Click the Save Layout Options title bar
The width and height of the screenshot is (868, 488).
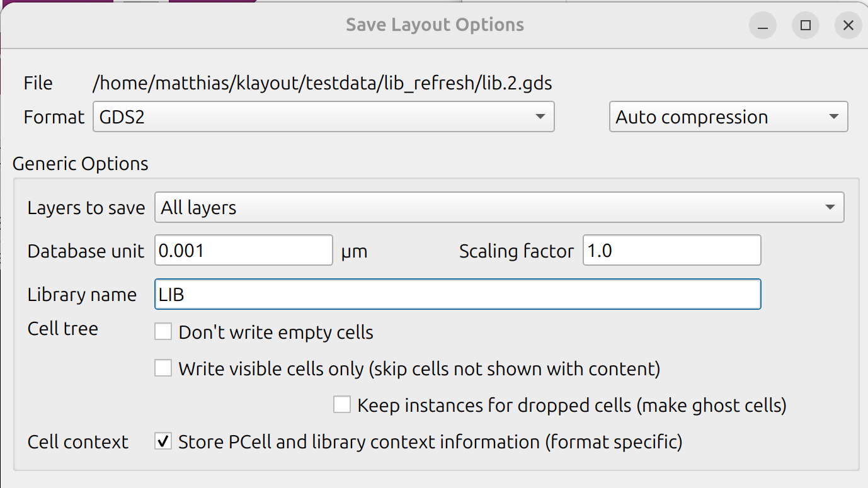coord(435,25)
